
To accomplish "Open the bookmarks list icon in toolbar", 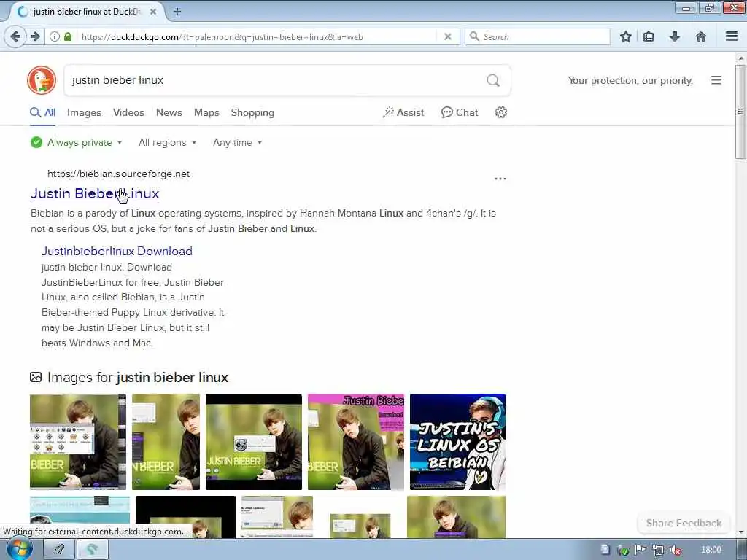I will 649,36.
